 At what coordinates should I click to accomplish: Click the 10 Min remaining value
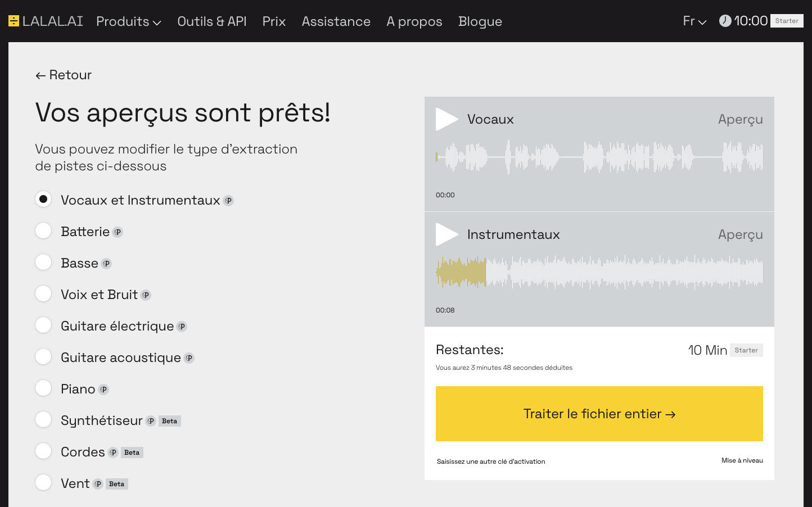(x=707, y=350)
